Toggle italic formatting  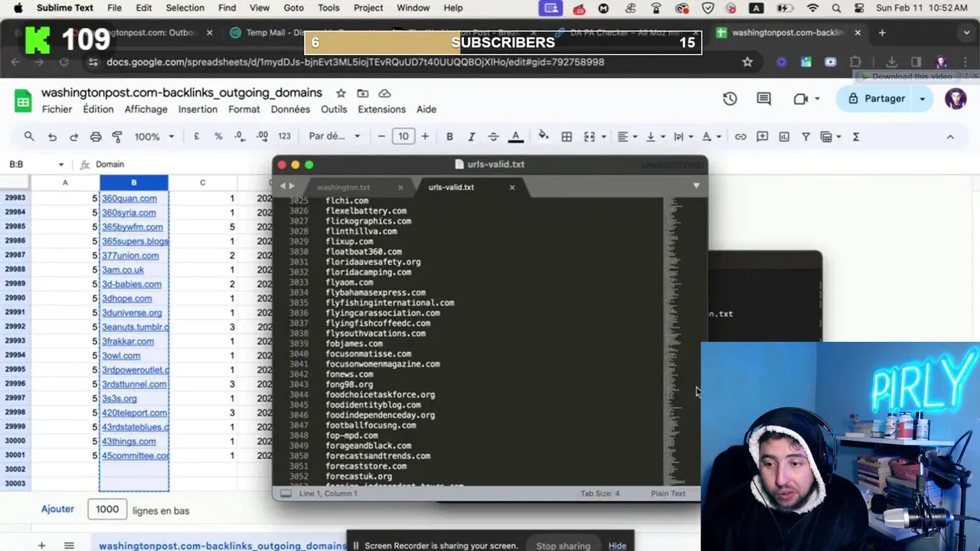click(471, 136)
